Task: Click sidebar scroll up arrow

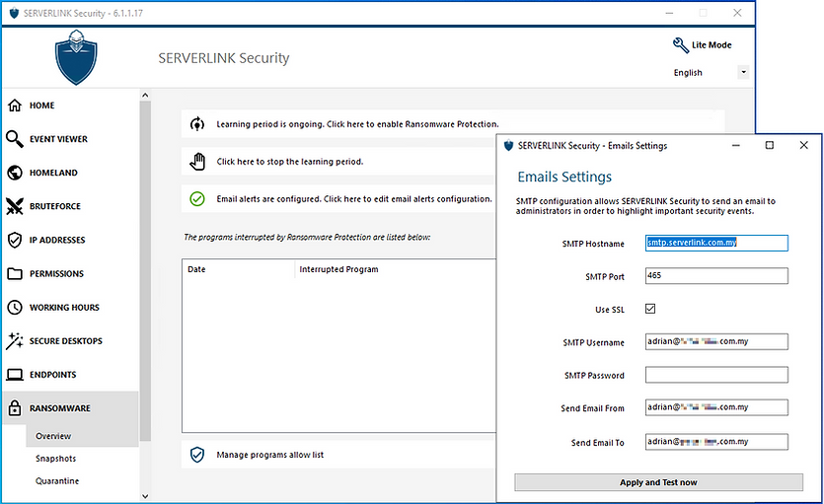Action: pyautogui.click(x=145, y=96)
